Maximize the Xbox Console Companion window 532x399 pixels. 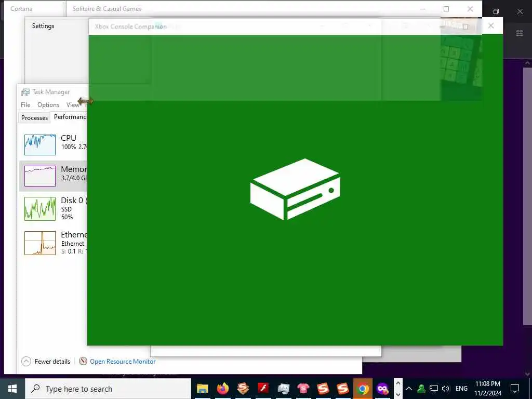click(465, 26)
